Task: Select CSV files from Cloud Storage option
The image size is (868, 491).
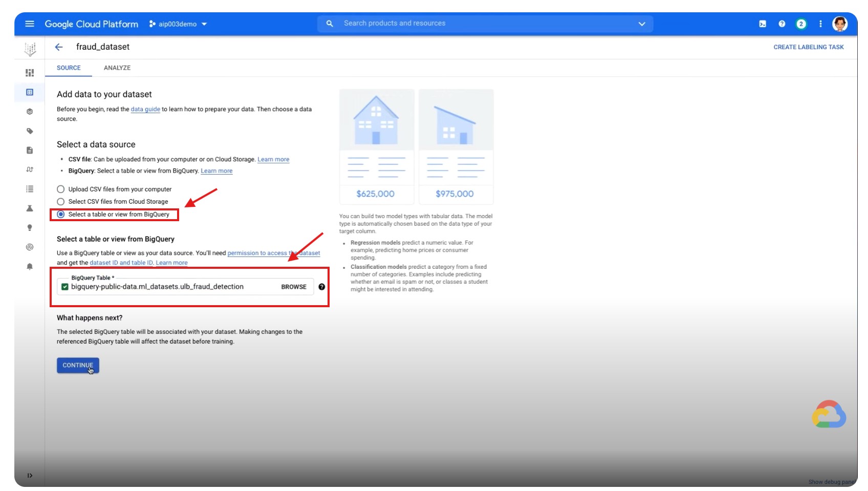Action: pyautogui.click(x=61, y=202)
